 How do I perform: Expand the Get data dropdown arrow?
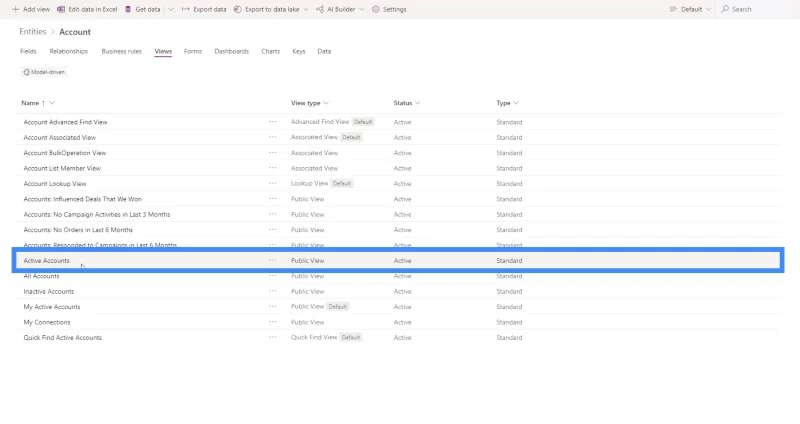click(x=171, y=9)
